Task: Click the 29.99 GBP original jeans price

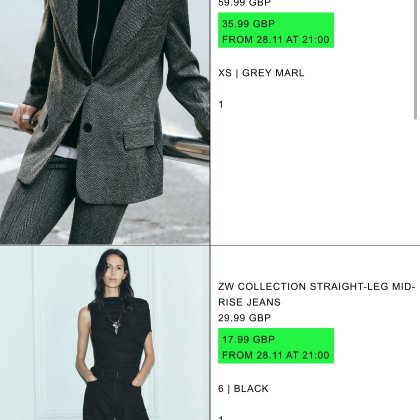Action: [x=244, y=318]
